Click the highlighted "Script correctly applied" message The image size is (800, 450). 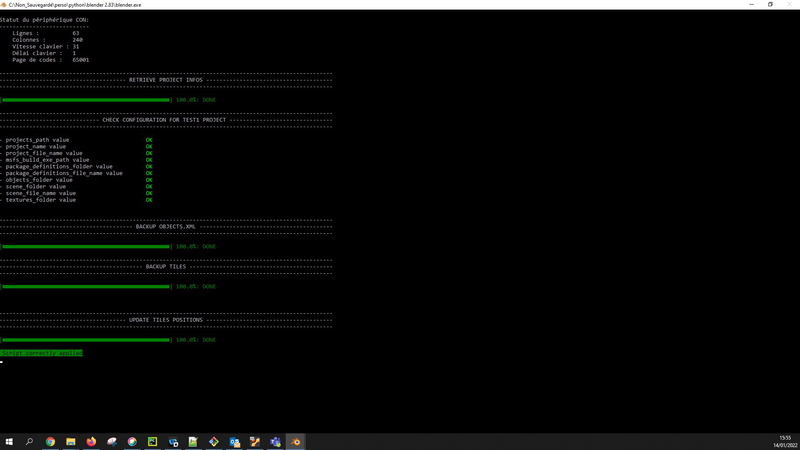(42, 353)
